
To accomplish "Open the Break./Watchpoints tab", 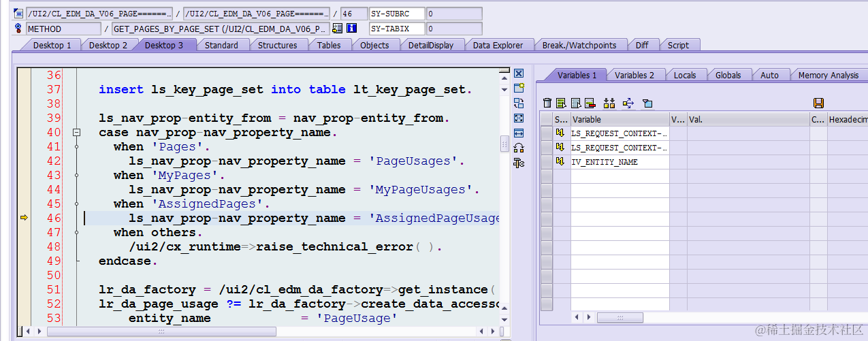I will click(579, 45).
